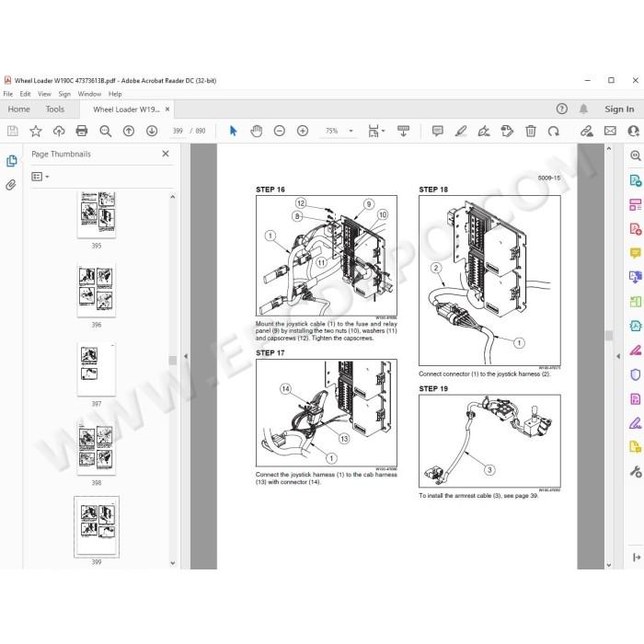Image resolution: width=644 pixels, height=644 pixels.
Task: Select page 397 thumbnail
Action: pyautogui.click(x=97, y=369)
